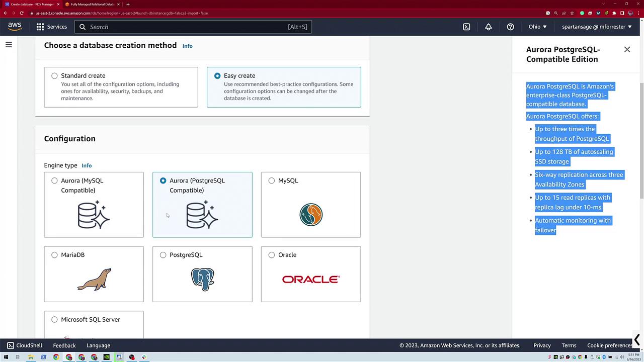This screenshot has height=362, width=644.
Task: Bookmark this page with the star icon
Action: (573, 13)
